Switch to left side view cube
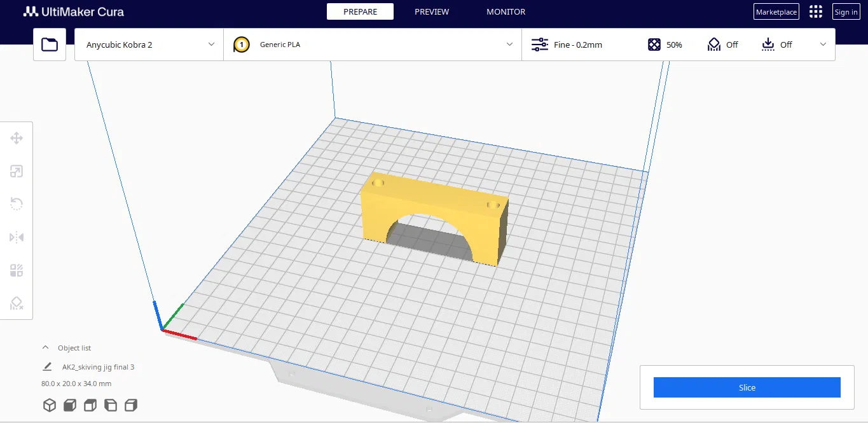 [111, 405]
